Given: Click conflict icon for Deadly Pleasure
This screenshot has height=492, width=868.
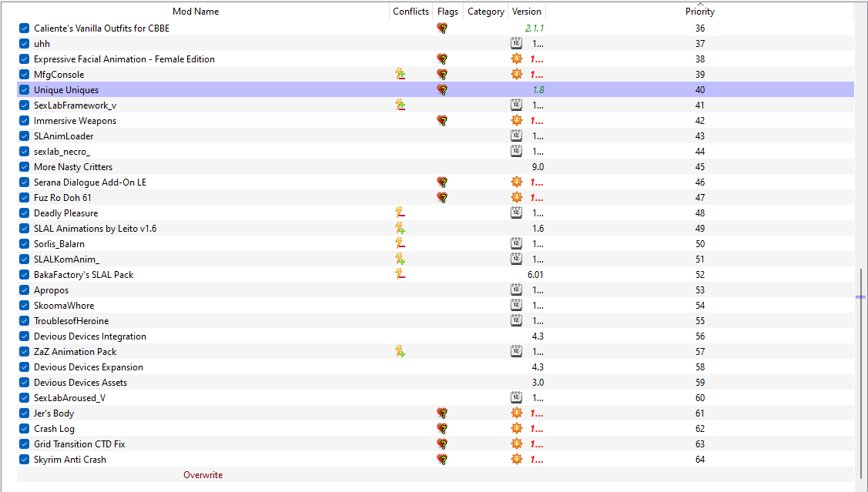Looking at the screenshot, I should coord(400,213).
